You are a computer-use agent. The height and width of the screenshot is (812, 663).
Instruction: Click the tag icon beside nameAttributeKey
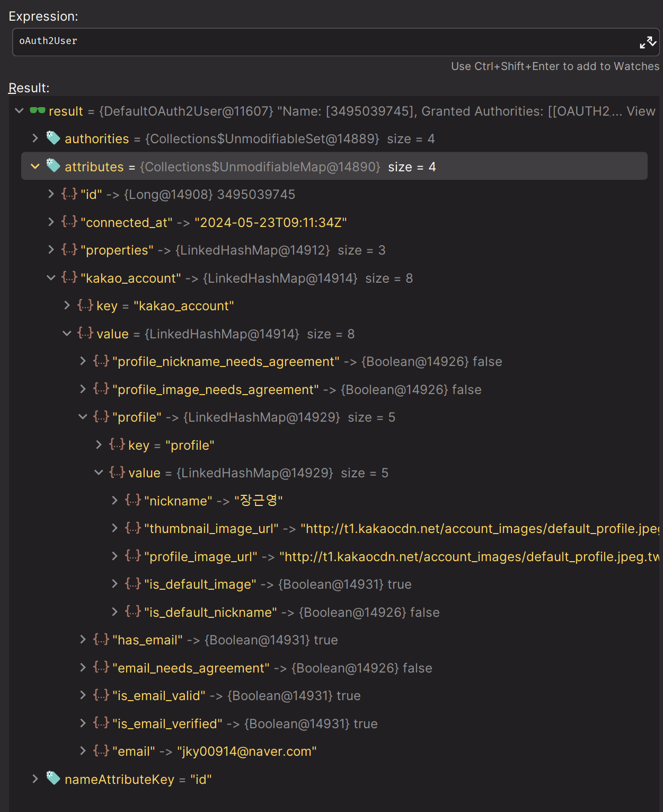click(53, 778)
